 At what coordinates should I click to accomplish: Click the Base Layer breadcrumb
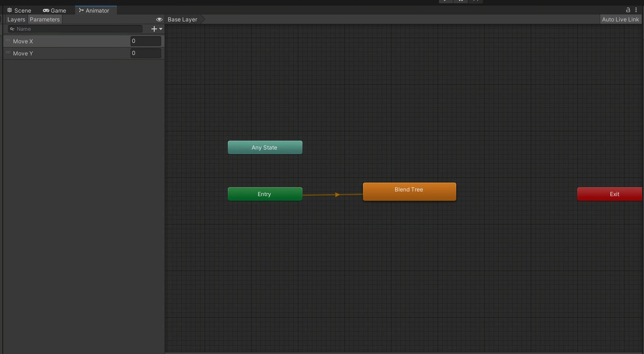tap(182, 20)
